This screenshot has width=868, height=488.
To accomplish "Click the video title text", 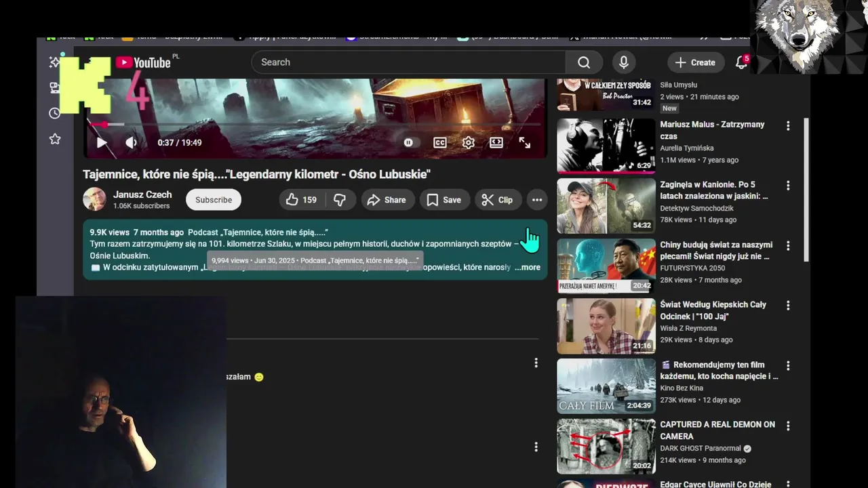I will point(256,174).
